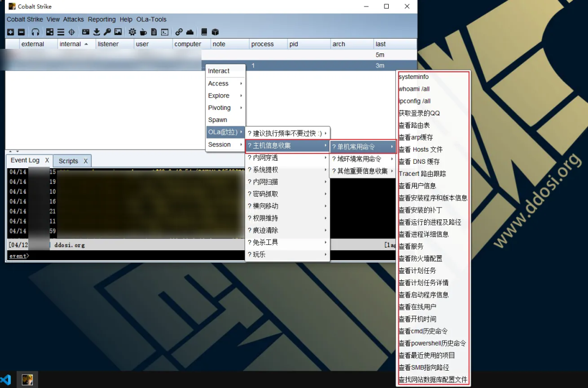Image resolution: width=588 pixels, height=388 pixels.
Task: Run the whoami /all command entry
Action: coord(433,89)
